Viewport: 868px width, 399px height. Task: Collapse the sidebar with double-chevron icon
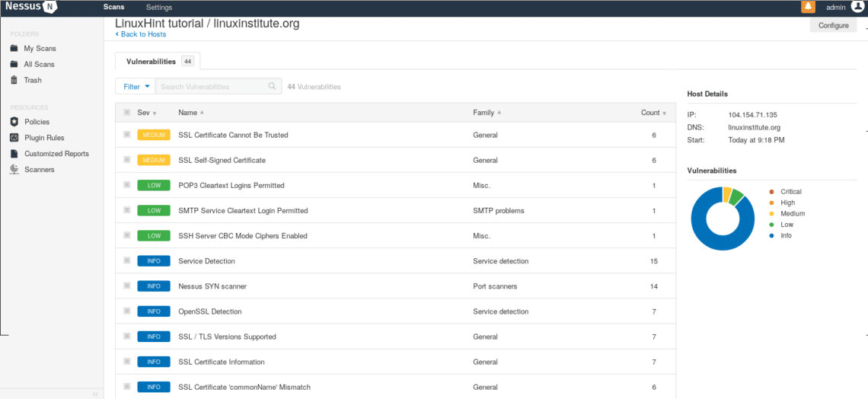(x=95, y=394)
